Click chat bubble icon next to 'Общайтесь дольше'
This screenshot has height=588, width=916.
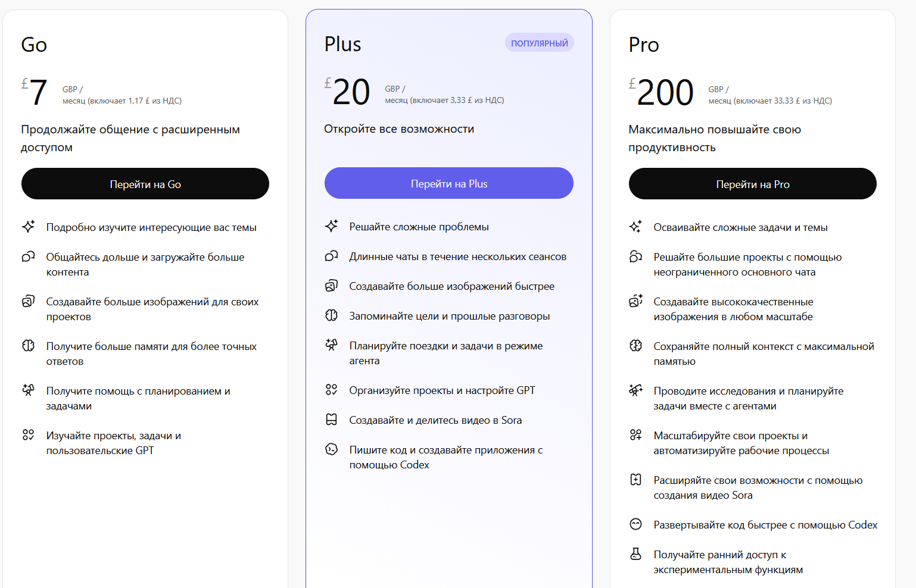pyautogui.click(x=28, y=257)
